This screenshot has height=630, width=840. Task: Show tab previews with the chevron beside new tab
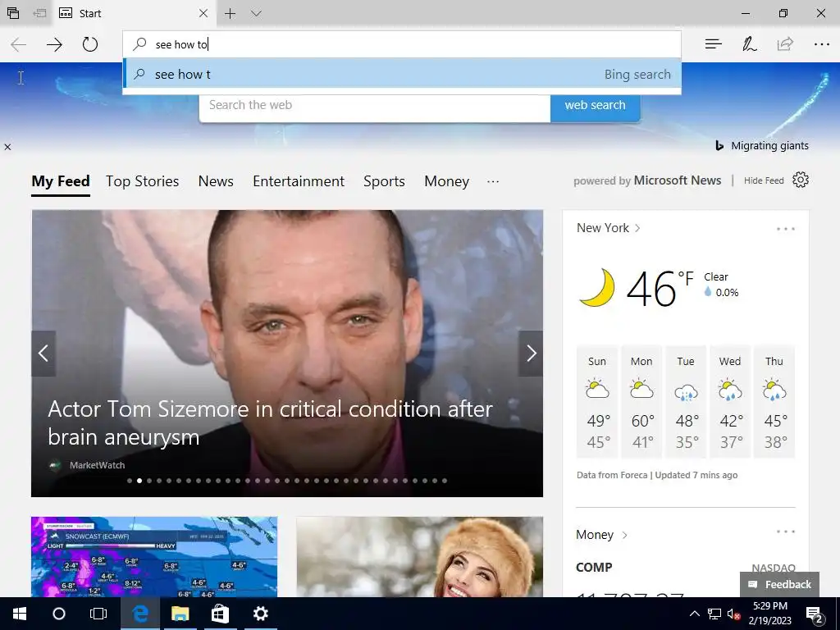click(256, 13)
